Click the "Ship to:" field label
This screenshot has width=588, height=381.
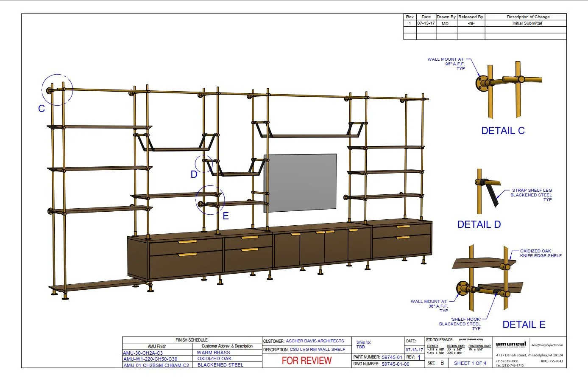click(364, 342)
